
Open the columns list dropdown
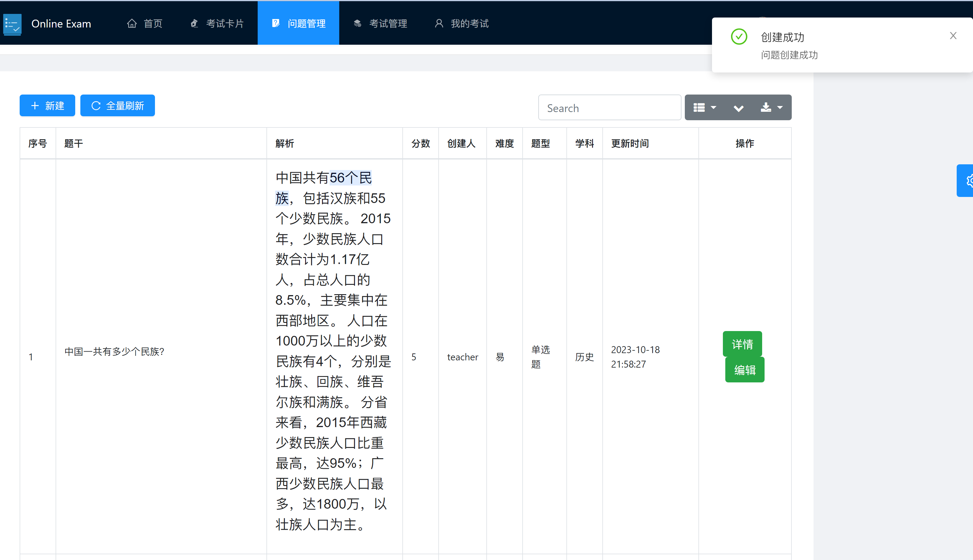[x=704, y=107]
